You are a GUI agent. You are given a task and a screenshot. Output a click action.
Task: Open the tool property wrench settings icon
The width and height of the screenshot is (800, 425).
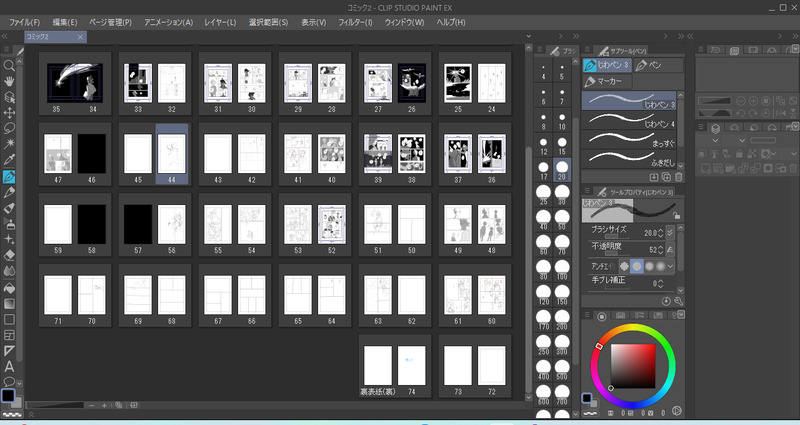(x=678, y=301)
